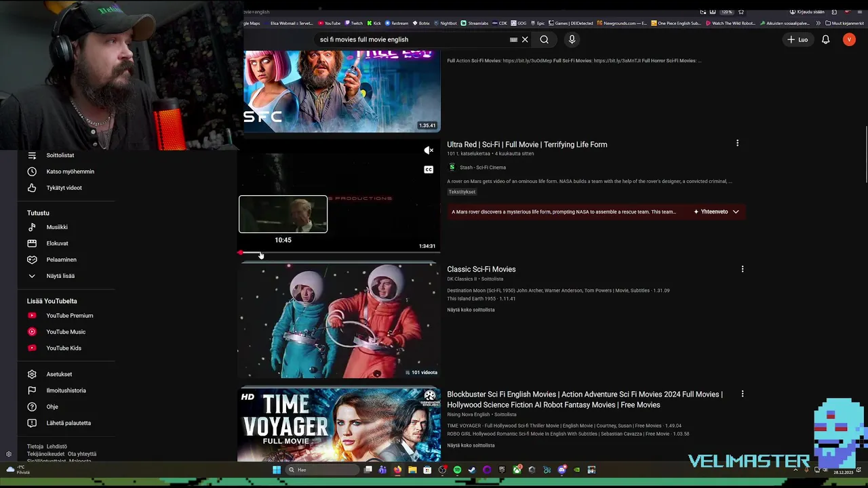Open Ohje help in the sidebar
This screenshot has width=868, height=488.
pyautogui.click(x=52, y=407)
